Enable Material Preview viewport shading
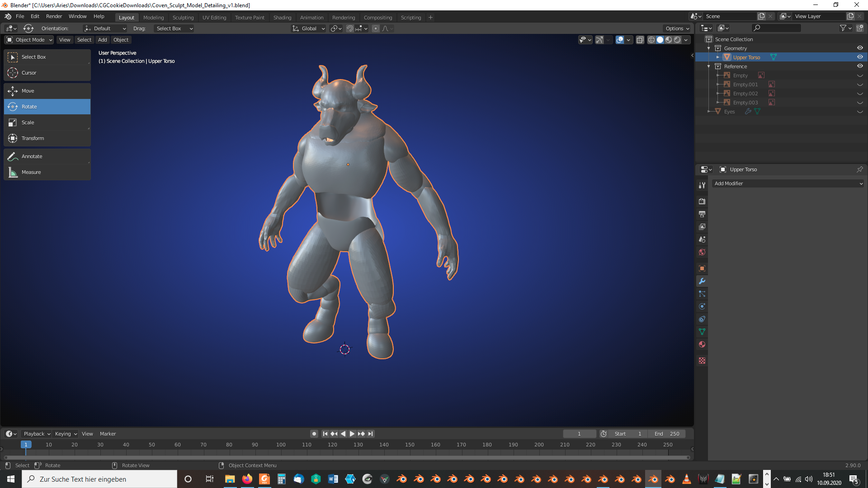The image size is (868, 488). click(668, 39)
